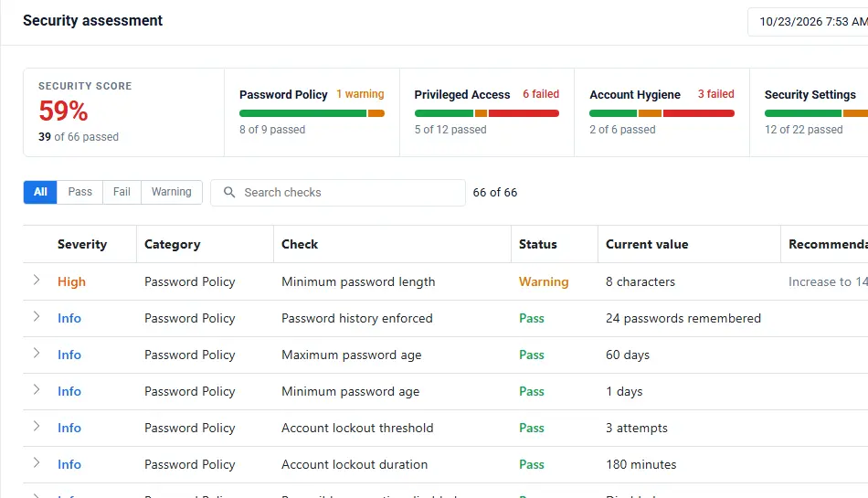Viewport: 868px width, 498px height.
Task: Click the '8 characters' current value
Action: coord(640,281)
